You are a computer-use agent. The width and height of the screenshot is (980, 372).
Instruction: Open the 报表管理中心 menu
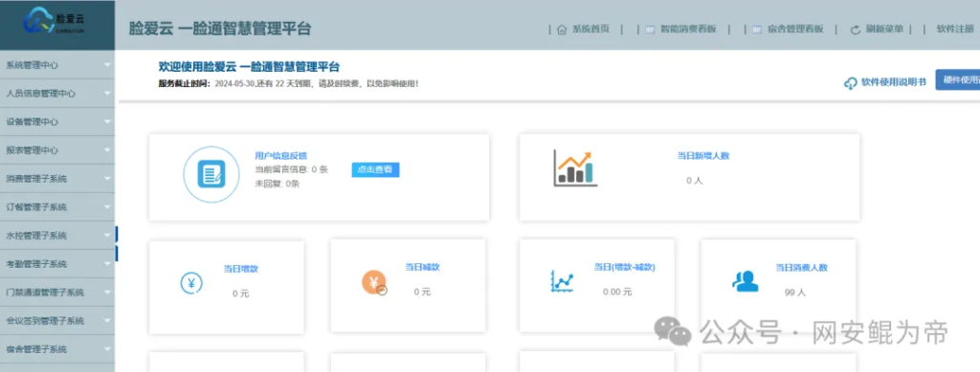pos(57,150)
